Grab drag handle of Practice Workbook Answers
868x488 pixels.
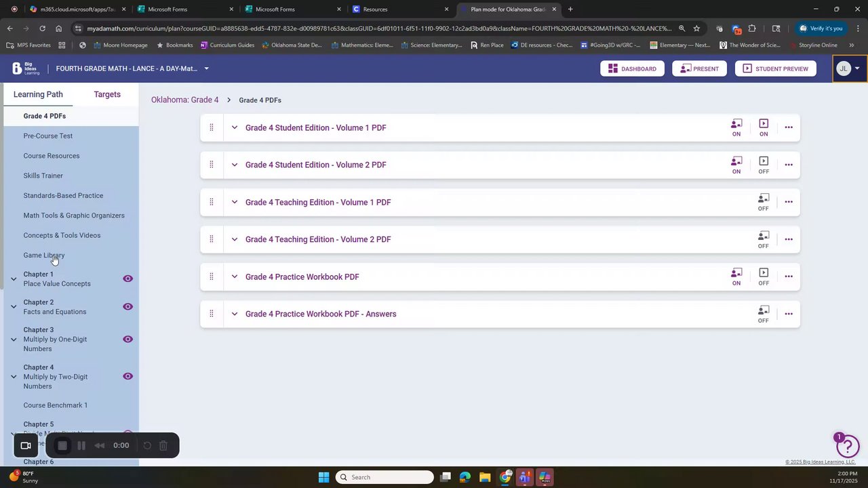(x=212, y=314)
